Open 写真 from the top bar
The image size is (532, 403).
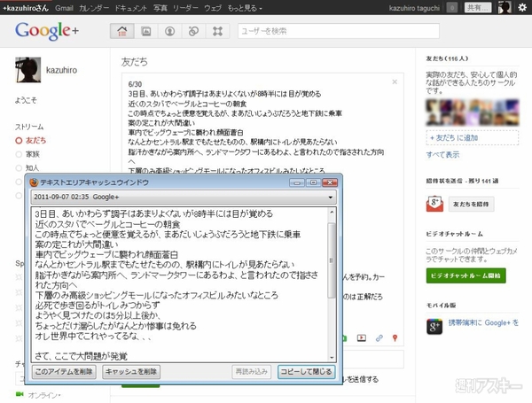tap(160, 8)
